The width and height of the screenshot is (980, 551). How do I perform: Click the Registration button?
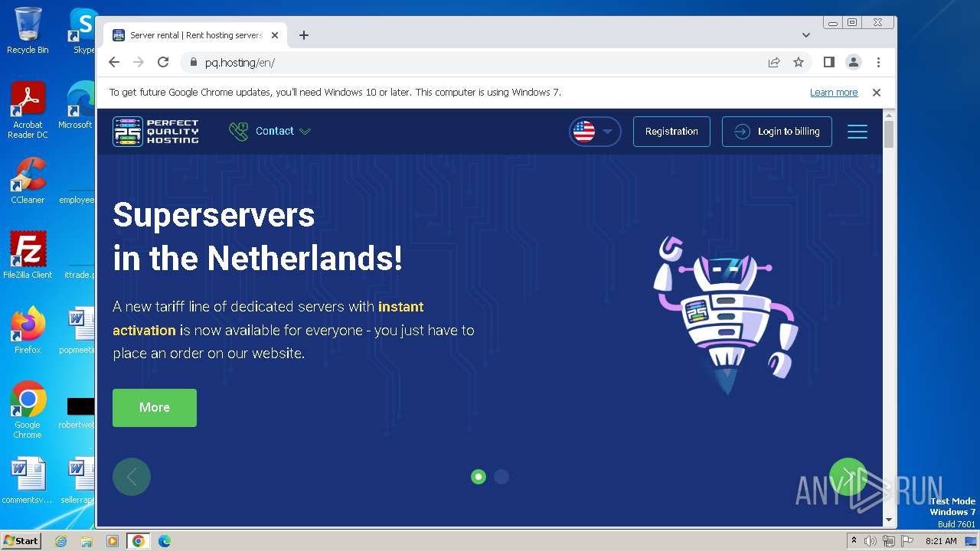(671, 132)
